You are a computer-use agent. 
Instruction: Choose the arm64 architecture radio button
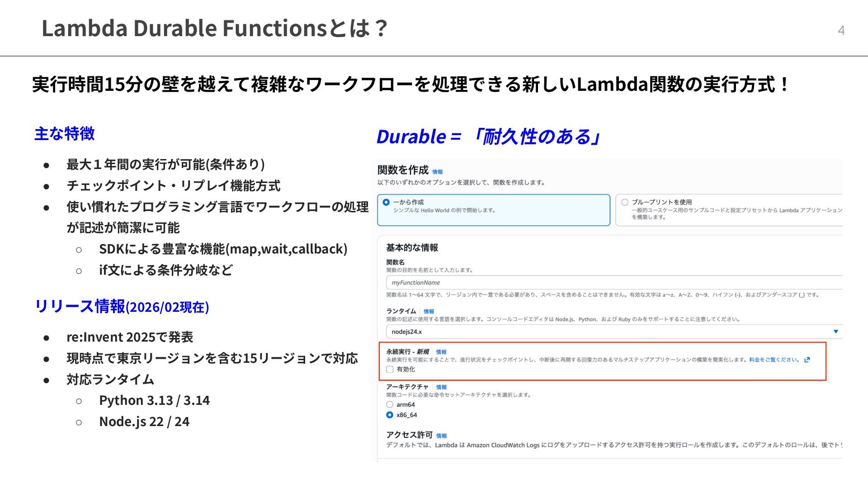[x=390, y=404]
